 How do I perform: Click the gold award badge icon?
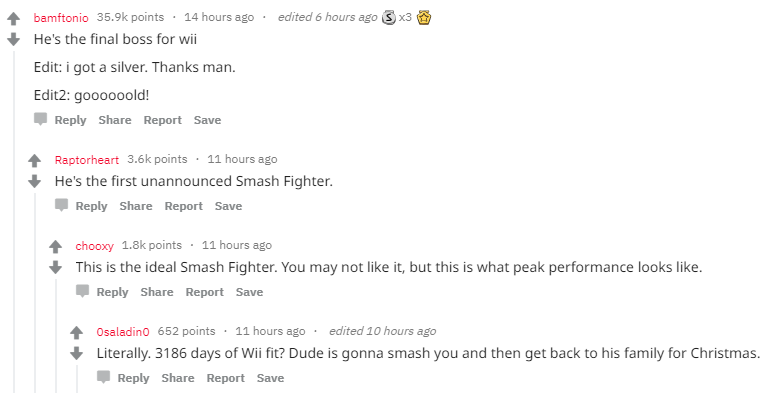coord(424,18)
